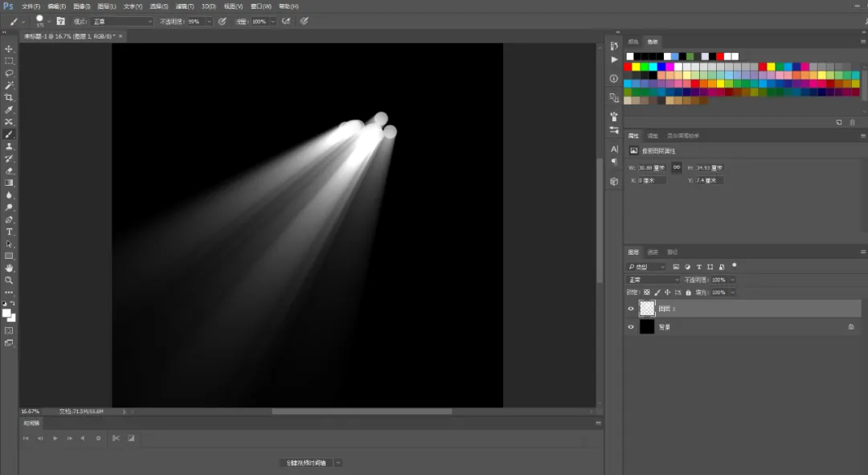Toggle visibility of 图层 1 layer
Screen dimensions: 868x475
coord(631,309)
